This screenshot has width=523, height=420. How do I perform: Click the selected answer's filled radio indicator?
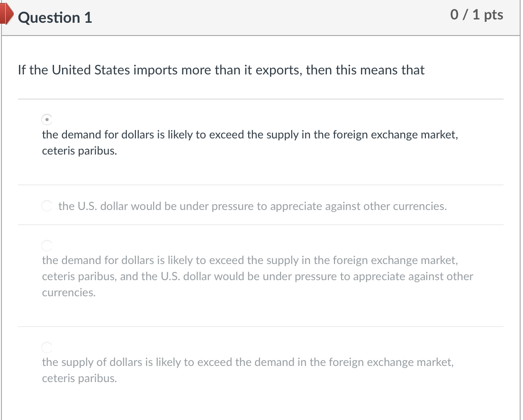(x=46, y=120)
